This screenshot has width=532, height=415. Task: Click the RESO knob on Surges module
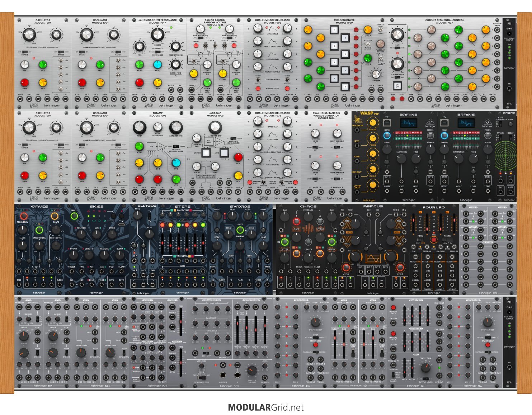click(x=149, y=234)
